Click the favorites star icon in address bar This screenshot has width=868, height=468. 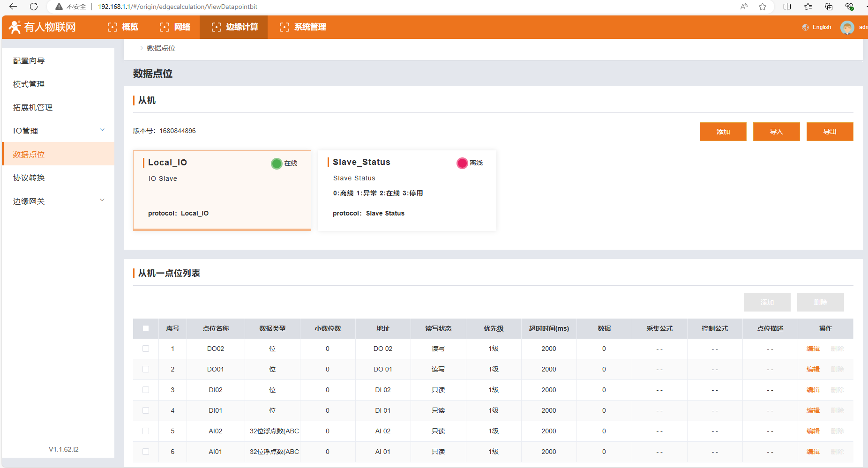pos(763,7)
